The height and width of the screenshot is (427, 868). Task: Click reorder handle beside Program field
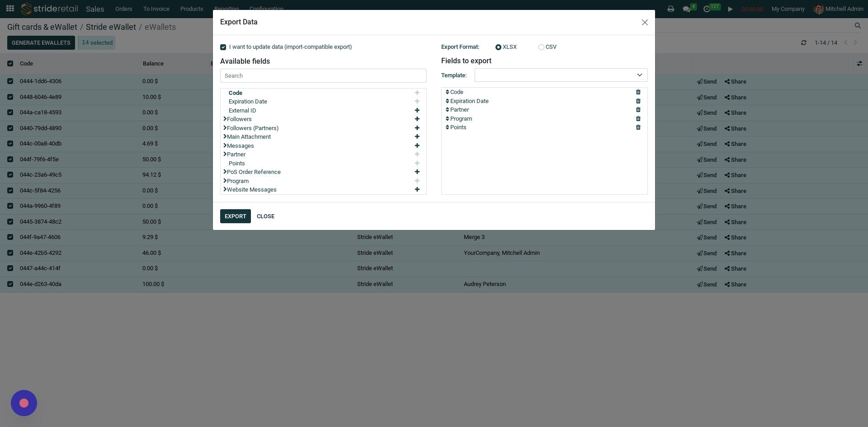(x=447, y=119)
